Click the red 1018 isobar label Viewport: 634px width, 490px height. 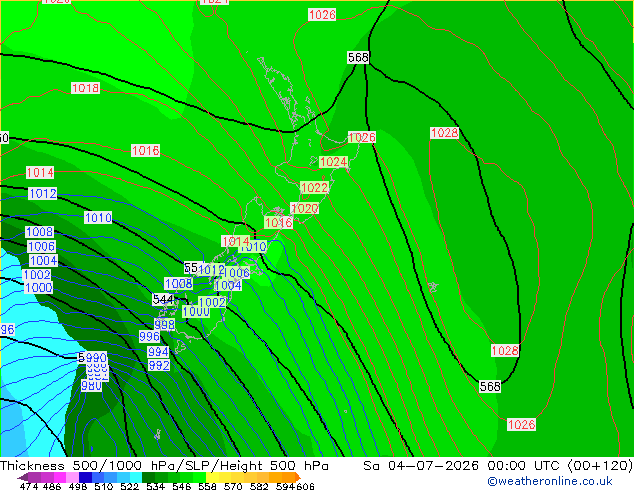85,88
